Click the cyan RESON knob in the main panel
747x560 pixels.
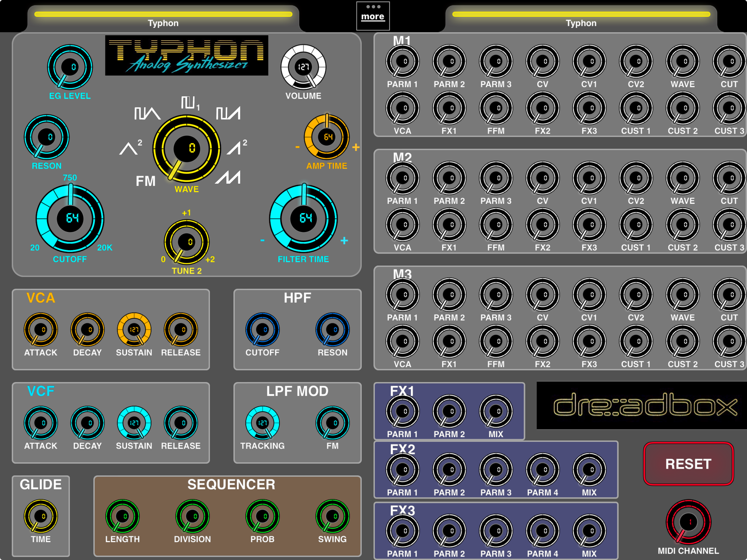tap(47, 137)
